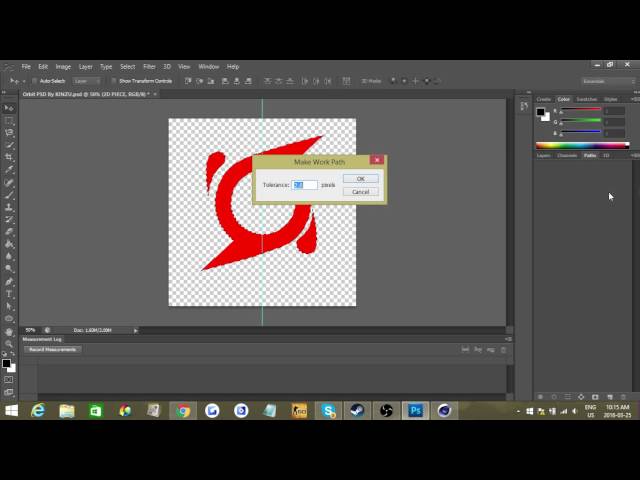640x480 pixels.
Task: Click the foreground color swatch in Color panel
Action: tap(540, 112)
